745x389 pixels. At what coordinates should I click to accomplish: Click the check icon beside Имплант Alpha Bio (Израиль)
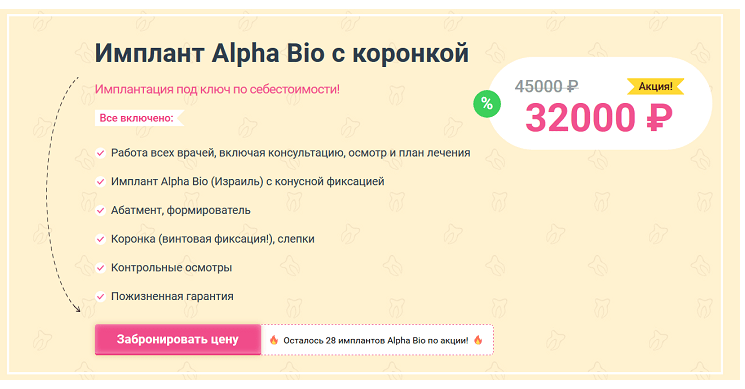point(100,181)
